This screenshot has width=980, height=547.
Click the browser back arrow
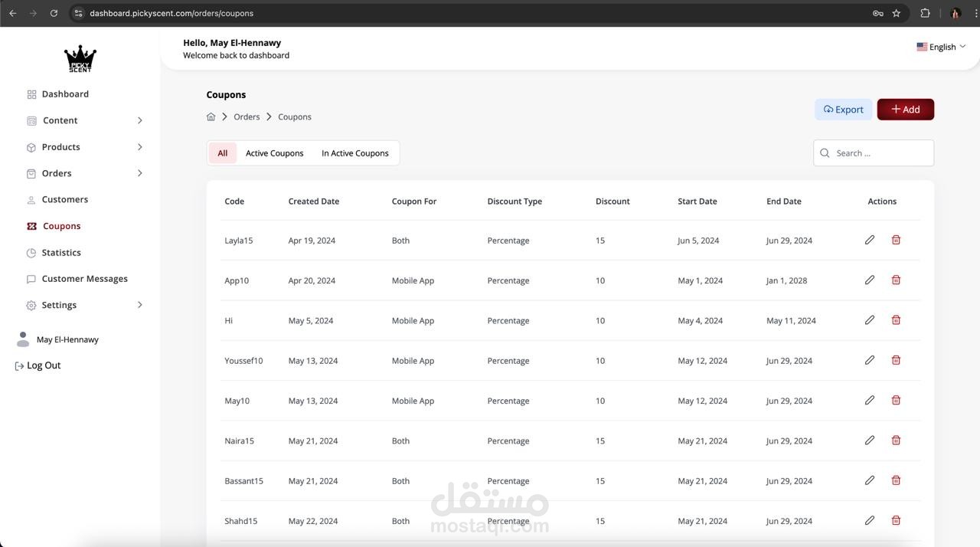(12, 13)
